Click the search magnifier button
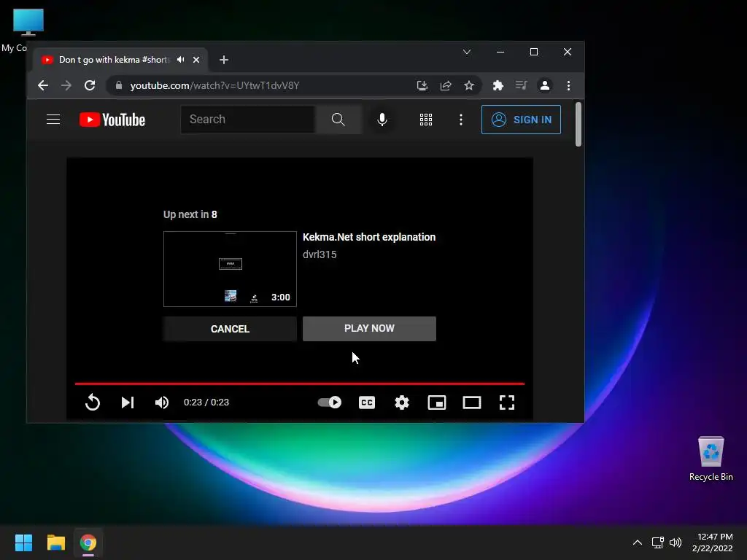This screenshot has width=747, height=560. [x=338, y=120]
